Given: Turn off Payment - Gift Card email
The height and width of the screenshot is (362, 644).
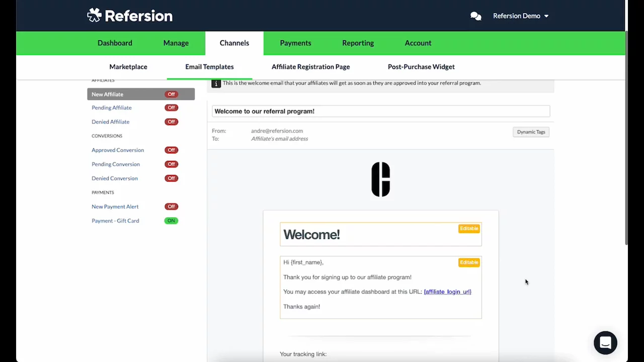Looking at the screenshot, I should point(171,221).
